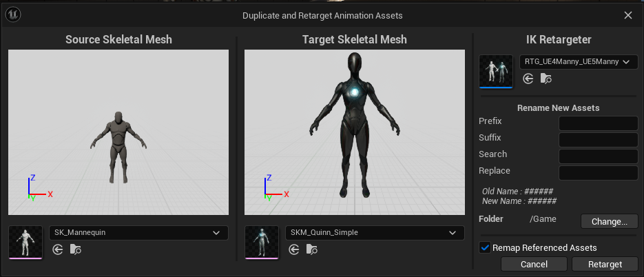The width and height of the screenshot is (644, 277).
Task: Click the Rename New Assets heading
Action: coord(558,108)
